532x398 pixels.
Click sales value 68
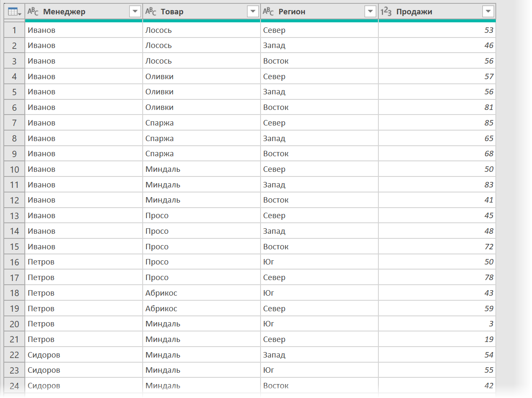pos(437,154)
